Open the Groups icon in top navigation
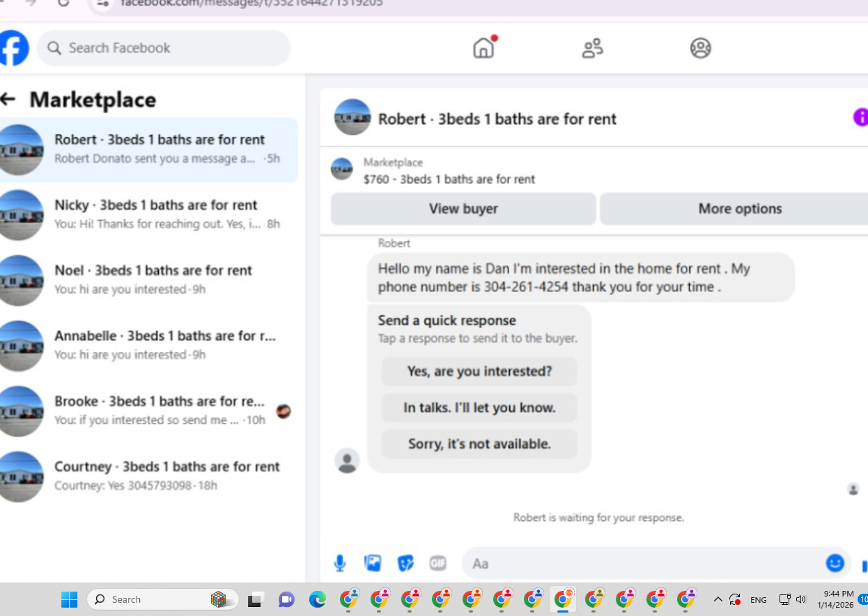 click(700, 48)
